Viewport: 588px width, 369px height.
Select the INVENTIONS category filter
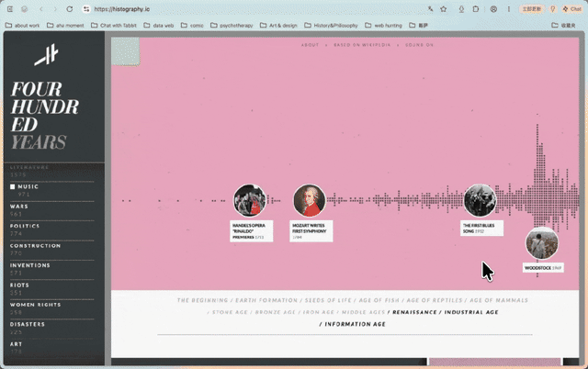point(30,265)
